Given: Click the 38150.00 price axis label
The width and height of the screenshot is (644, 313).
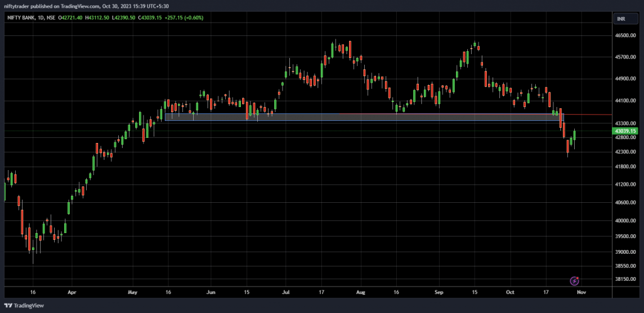Looking at the screenshot, I should coord(626,279).
